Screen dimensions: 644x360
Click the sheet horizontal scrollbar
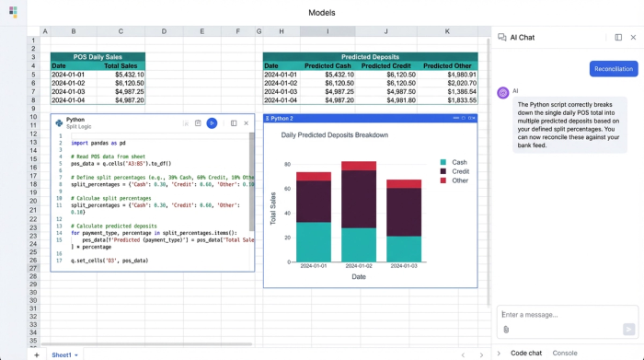(x=146, y=344)
